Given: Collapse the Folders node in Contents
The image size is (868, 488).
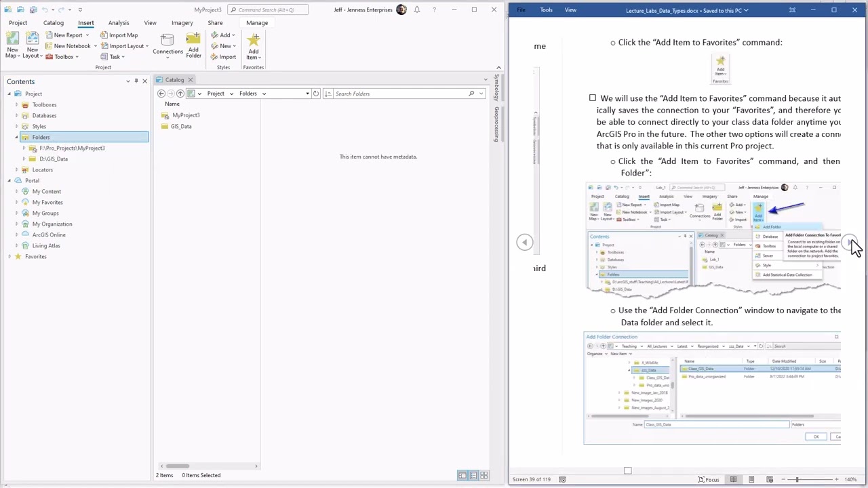Looking at the screenshot, I should [x=17, y=137].
